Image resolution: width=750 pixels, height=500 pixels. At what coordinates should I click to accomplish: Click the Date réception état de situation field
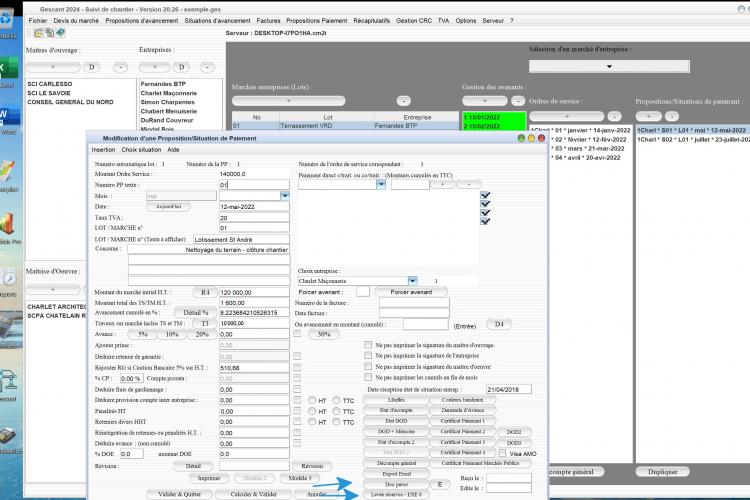(x=508, y=389)
